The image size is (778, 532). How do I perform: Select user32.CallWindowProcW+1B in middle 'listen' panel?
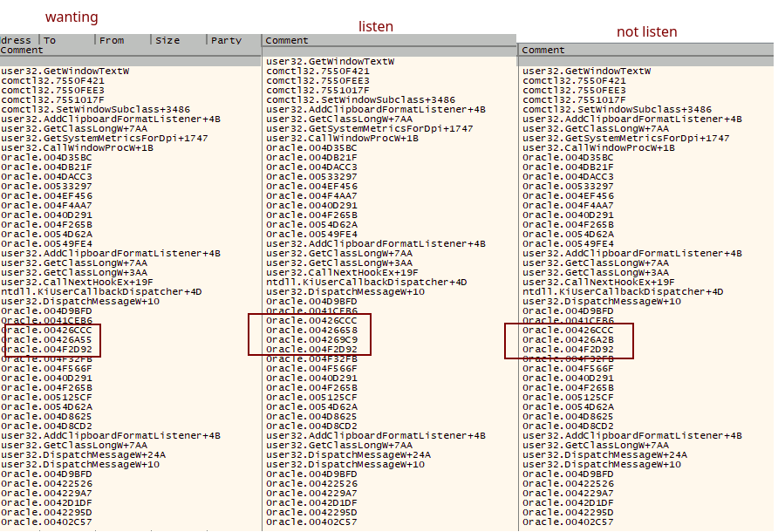tap(343, 138)
